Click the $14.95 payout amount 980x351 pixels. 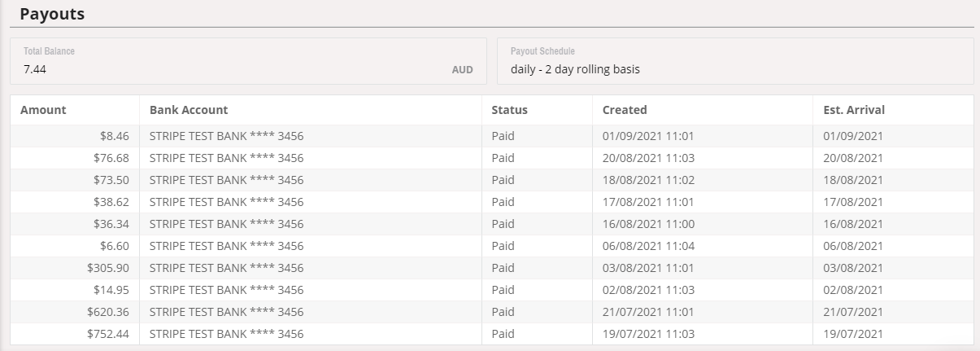tap(111, 290)
